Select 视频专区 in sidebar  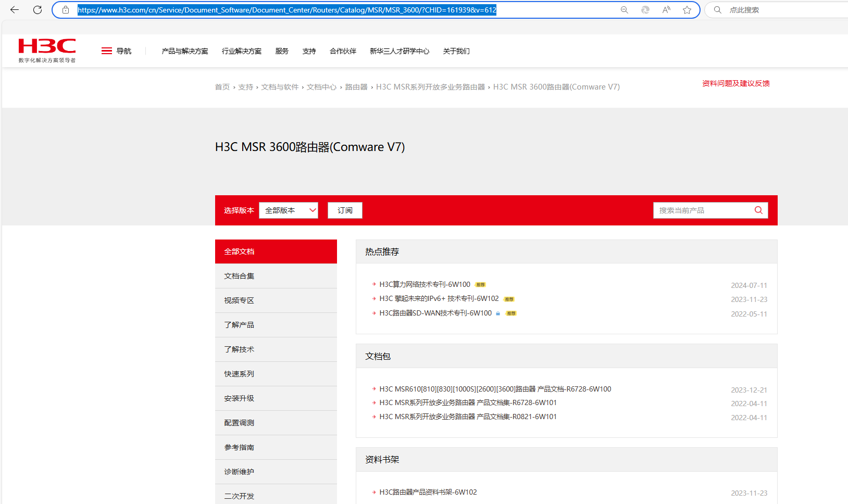point(276,300)
